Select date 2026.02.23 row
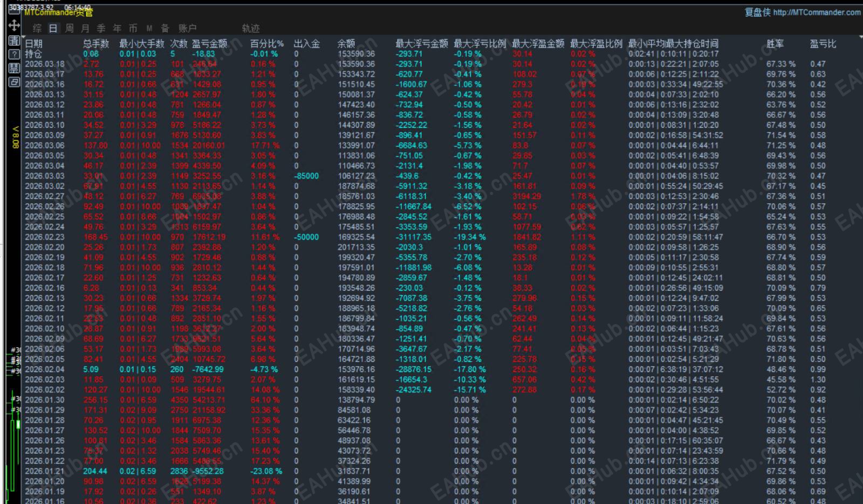This screenshot has height=504, width=863. [45, 237]
